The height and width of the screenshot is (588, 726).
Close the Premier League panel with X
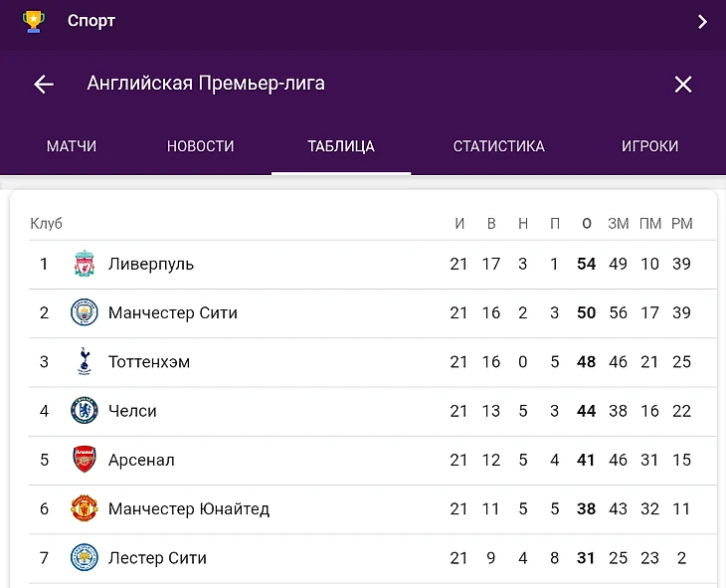coord(683,85)
